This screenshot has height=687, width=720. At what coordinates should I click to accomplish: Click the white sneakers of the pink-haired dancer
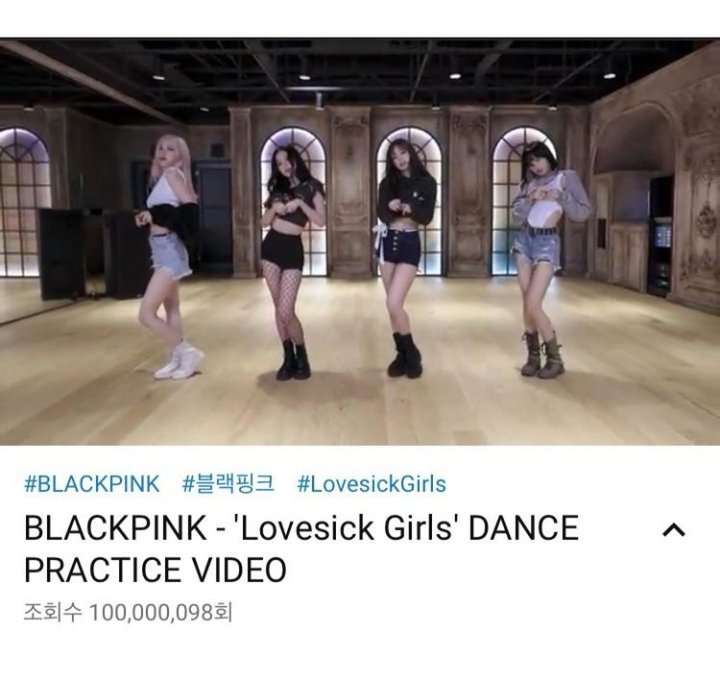coord(179,360)
